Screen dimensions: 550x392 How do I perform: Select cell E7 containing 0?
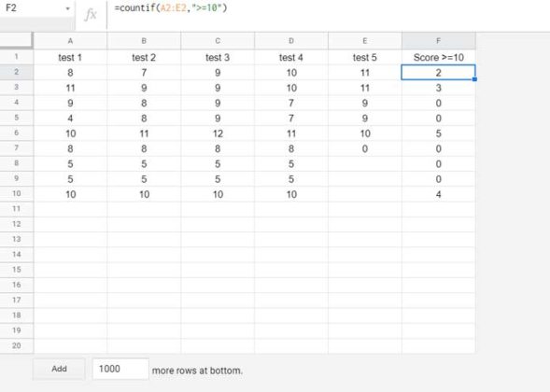click(365, 148)
